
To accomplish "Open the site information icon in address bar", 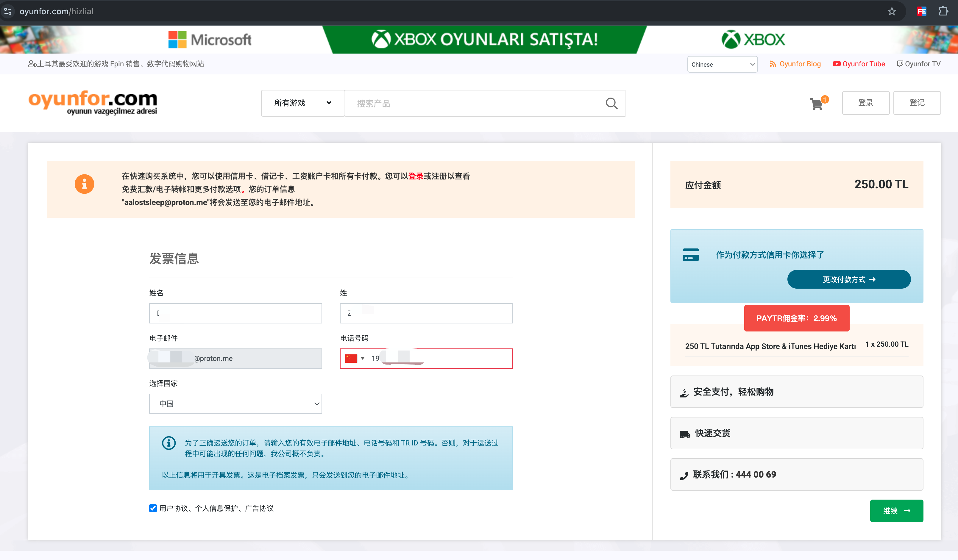I will coord(8,11).
